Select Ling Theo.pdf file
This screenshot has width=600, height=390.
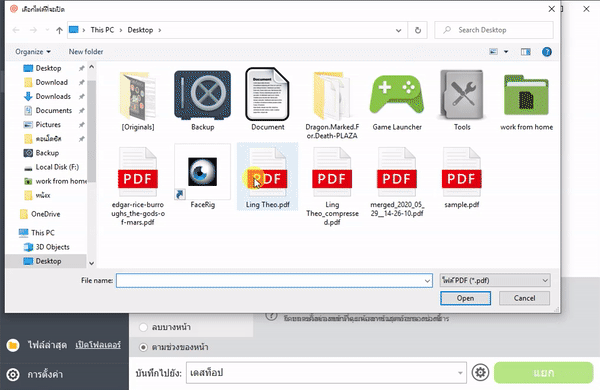point(267,176)
